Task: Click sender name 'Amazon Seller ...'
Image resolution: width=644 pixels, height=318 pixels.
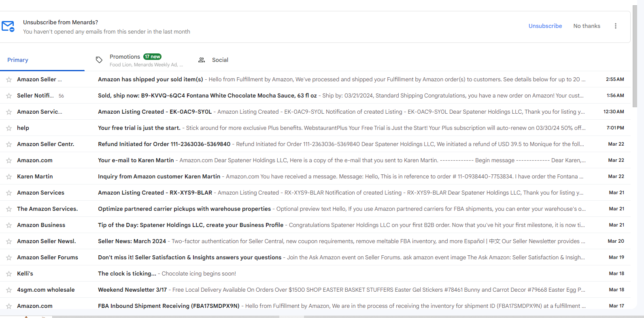Action: click(39, 79)
